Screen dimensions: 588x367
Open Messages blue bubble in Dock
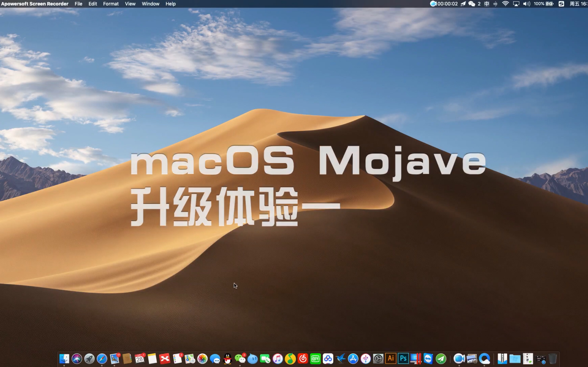[215, 359]
